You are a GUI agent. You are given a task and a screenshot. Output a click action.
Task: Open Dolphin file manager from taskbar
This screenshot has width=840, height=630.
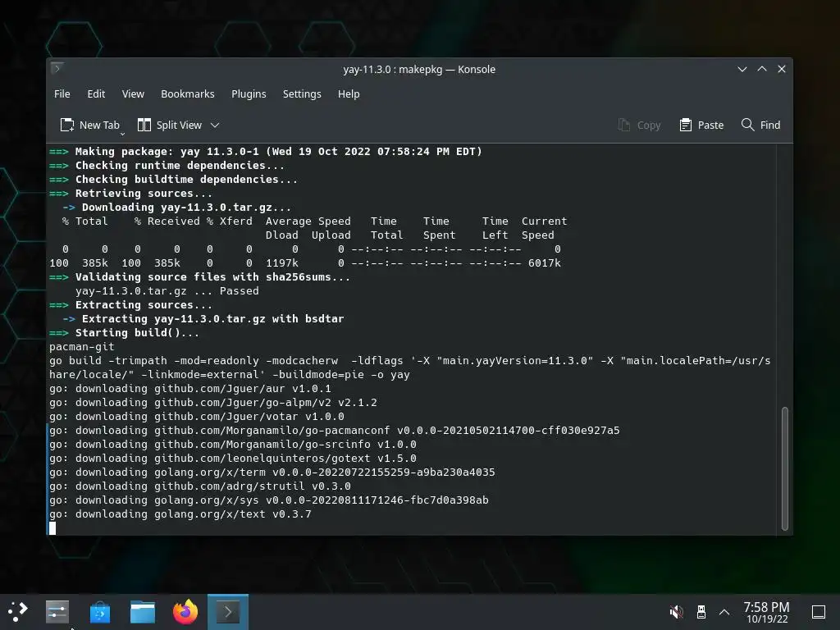click(x=143, y=611)
